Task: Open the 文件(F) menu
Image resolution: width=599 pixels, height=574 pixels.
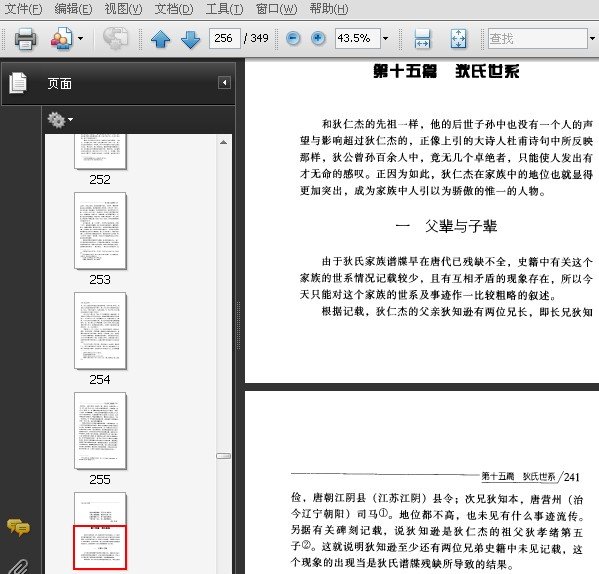Action: point(23,8)
